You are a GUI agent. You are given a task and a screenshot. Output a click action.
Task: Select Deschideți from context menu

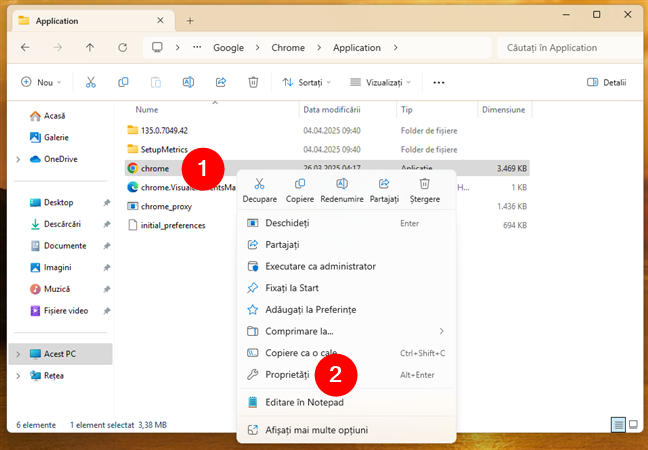click(346, 223)
